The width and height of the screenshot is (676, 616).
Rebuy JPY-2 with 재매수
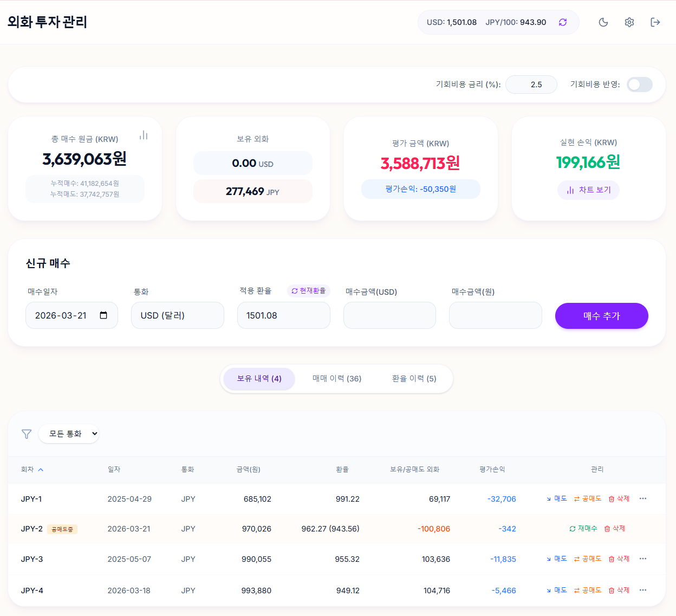(x=583, y=528)
